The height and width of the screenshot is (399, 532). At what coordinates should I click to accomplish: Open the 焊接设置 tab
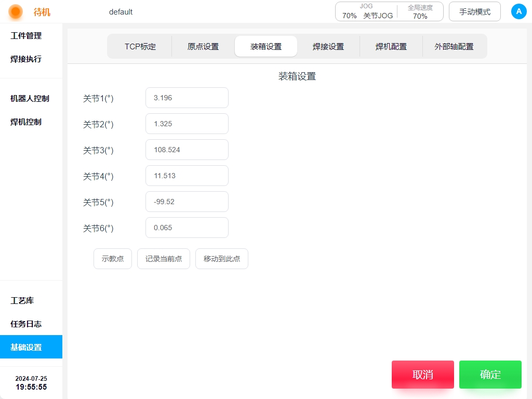pyautogui.click(x=328, y=46)
